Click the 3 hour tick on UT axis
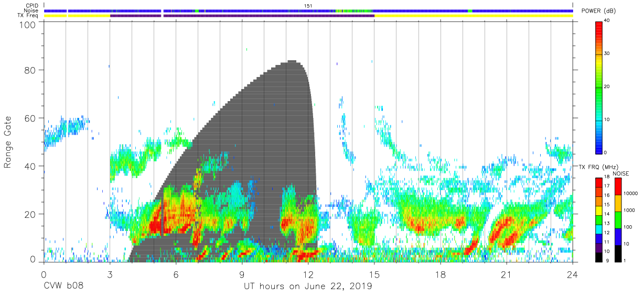The height and width of the screenshot is (297, 644). pyautogui.click(x=110, y=274)
